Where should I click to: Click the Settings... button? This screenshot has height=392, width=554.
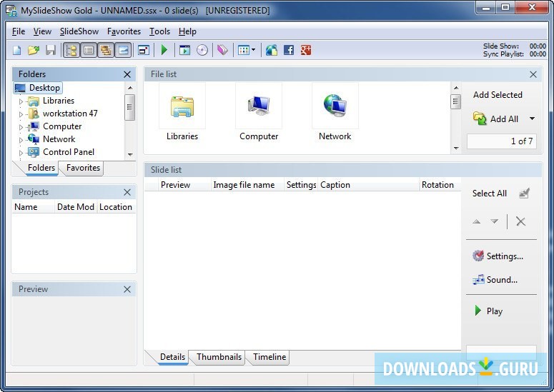[498, 256]
